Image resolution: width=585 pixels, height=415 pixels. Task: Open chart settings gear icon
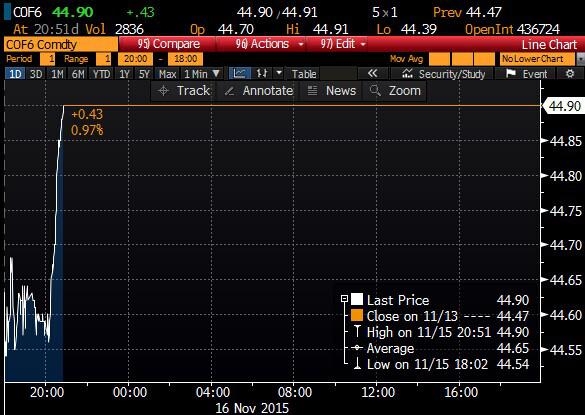570,74
